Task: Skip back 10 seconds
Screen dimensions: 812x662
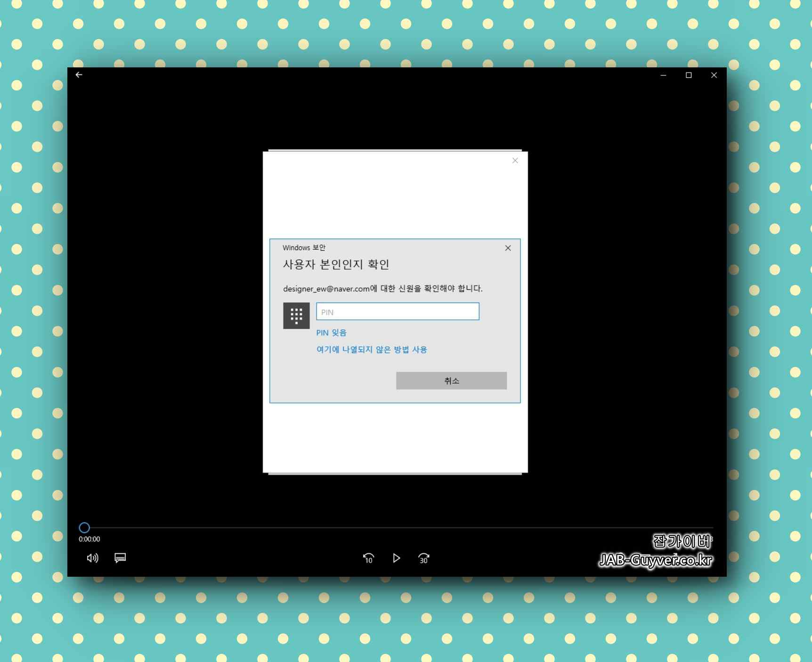Action: [368, 558]
